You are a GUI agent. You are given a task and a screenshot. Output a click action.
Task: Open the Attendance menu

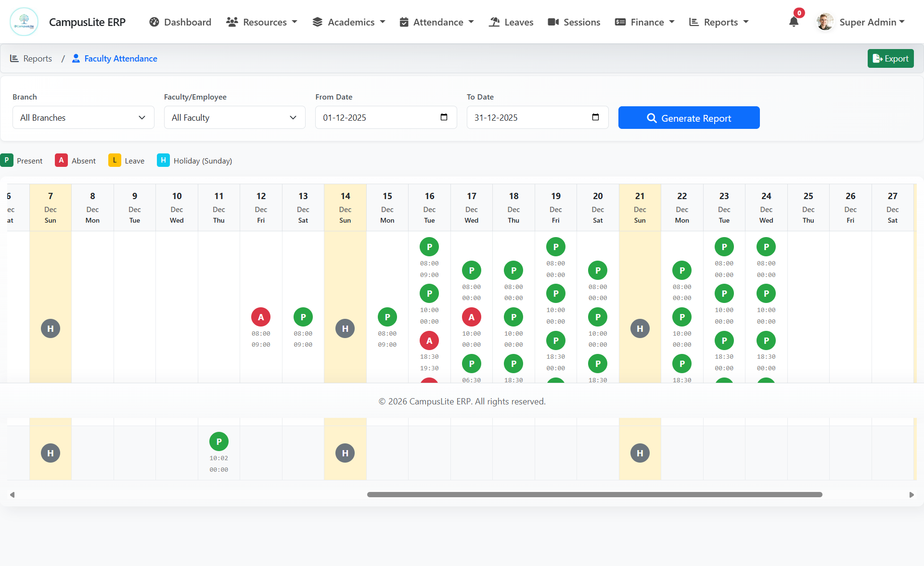tap(437, 22)
